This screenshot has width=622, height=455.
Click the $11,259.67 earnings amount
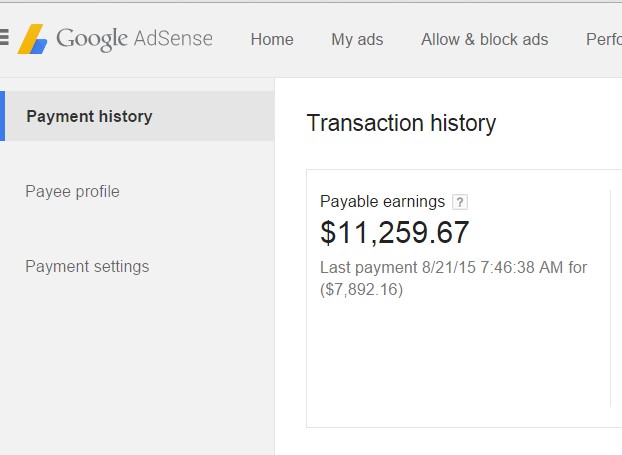394,232
